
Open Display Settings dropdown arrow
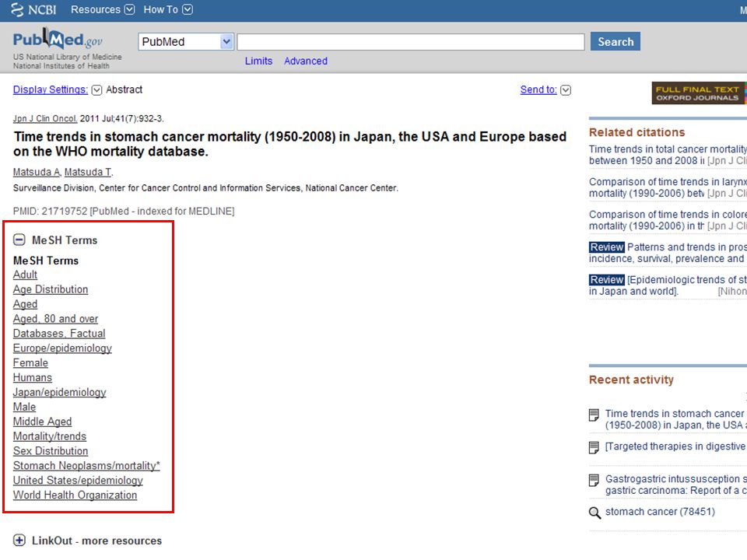(x=96, y=90)
